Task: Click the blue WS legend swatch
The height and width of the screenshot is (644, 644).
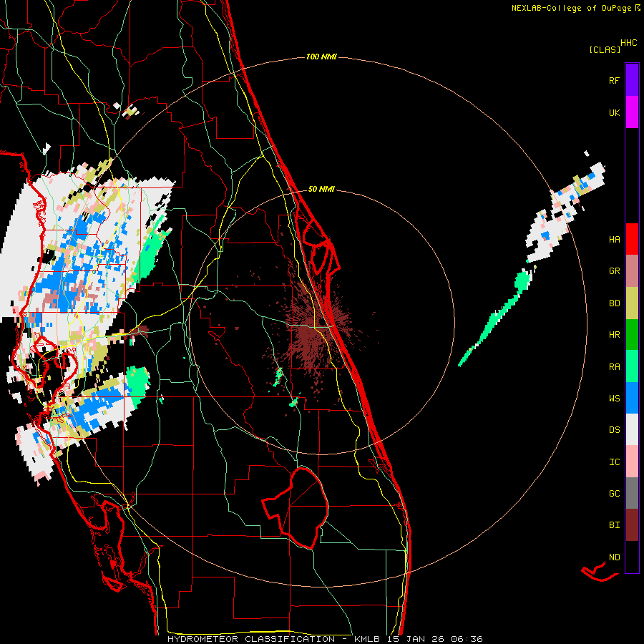Action: click(x=632, y=398)
